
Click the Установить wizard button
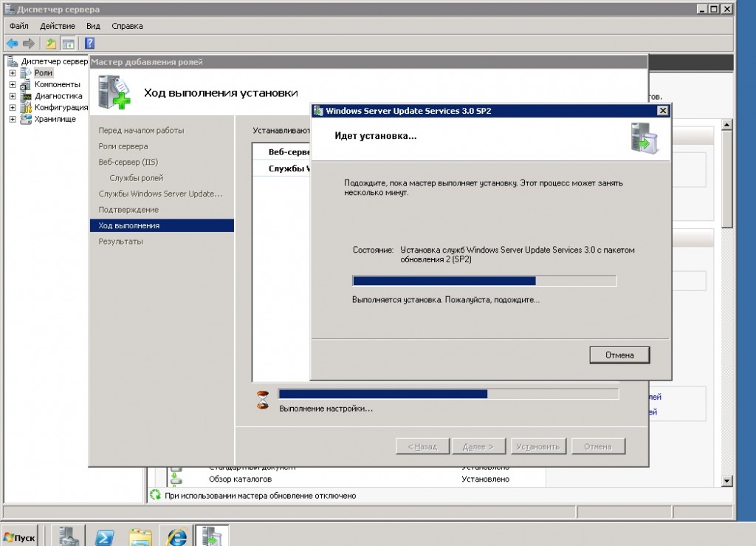point(537,447)
